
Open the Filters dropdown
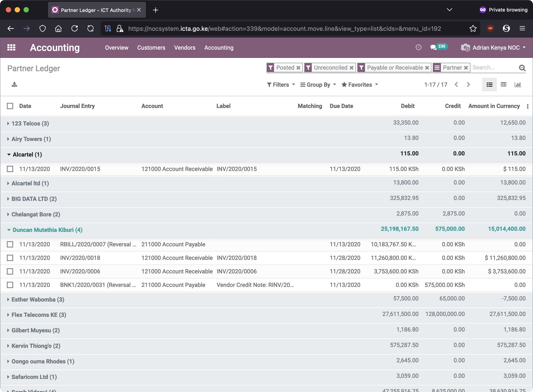click(x=281, y=85)
